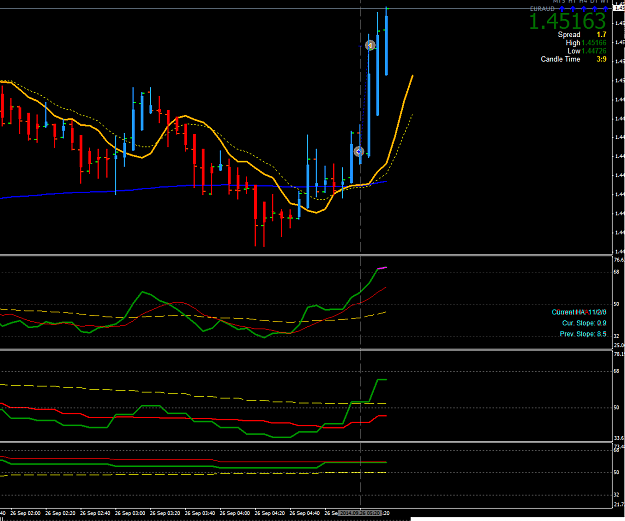
Task: Click the spread value 1.7
Action: click(601, 35)
